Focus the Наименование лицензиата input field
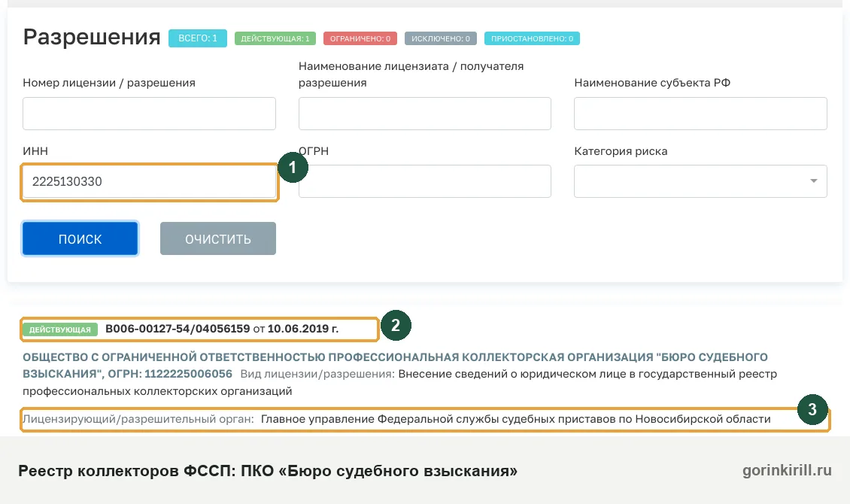 [x=424, y=114]
